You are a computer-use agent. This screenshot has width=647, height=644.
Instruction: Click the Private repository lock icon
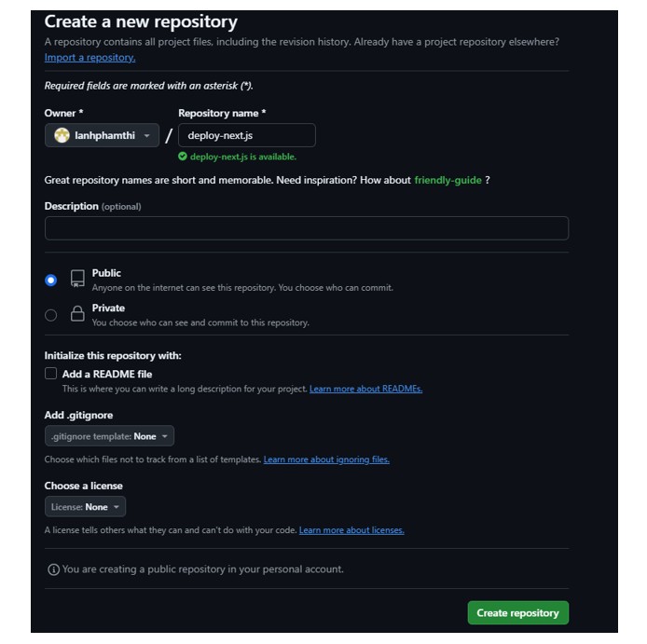[x=77, y=313]
